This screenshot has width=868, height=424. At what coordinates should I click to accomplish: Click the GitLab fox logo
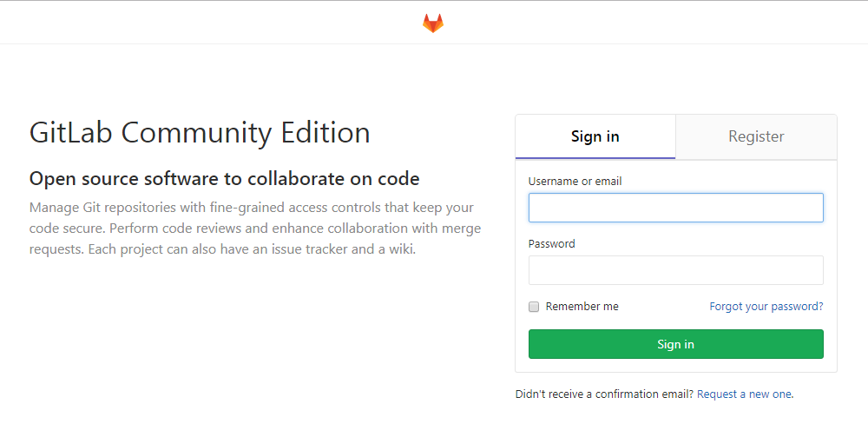coord(433,23)
